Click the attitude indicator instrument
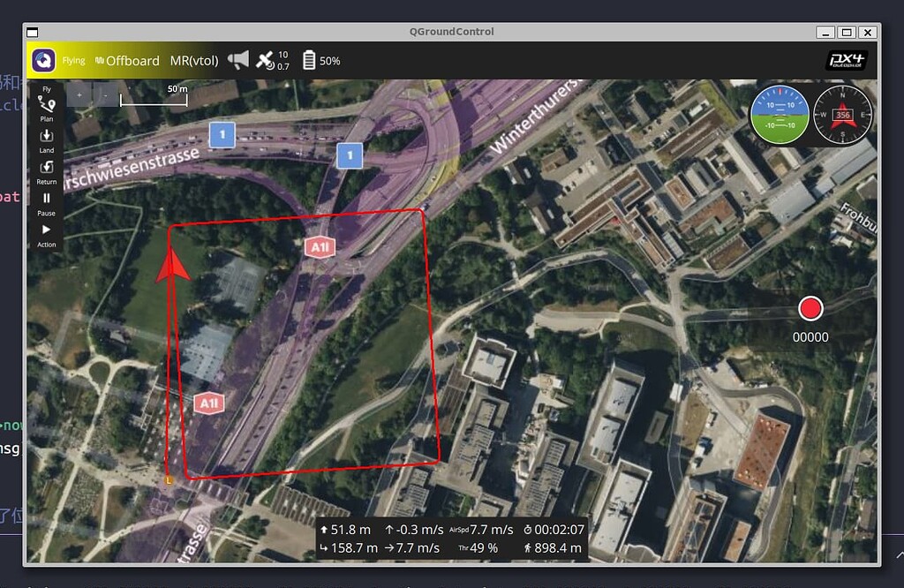The image size is (904, 588). coord(782,115)
